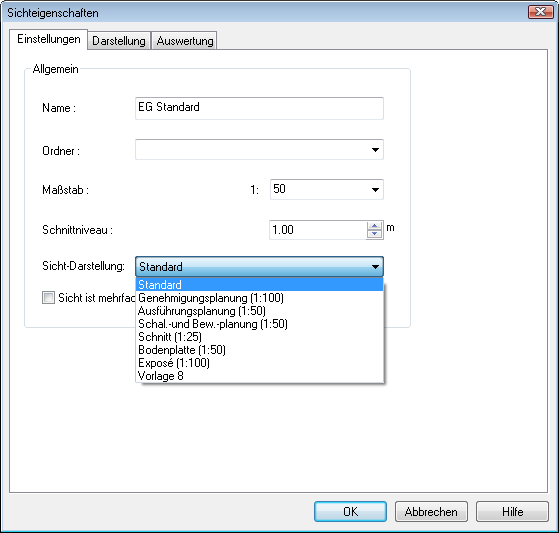Open the Maßstab scale dropdown arrow
559x533 pixels.
[375, 189]
